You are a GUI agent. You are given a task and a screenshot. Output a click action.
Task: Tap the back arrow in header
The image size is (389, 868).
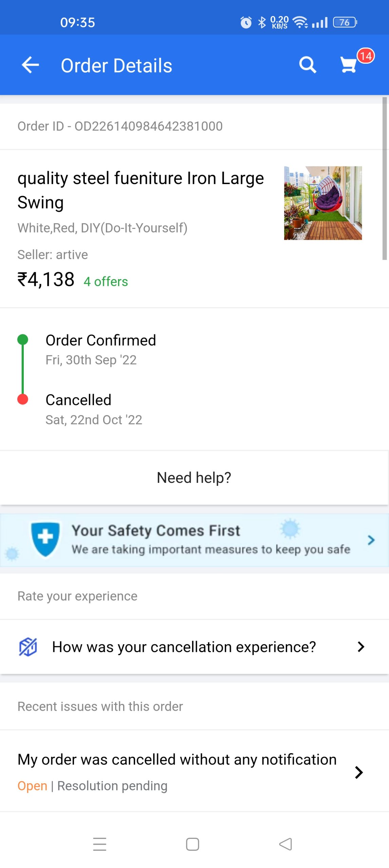coord(30,65)
